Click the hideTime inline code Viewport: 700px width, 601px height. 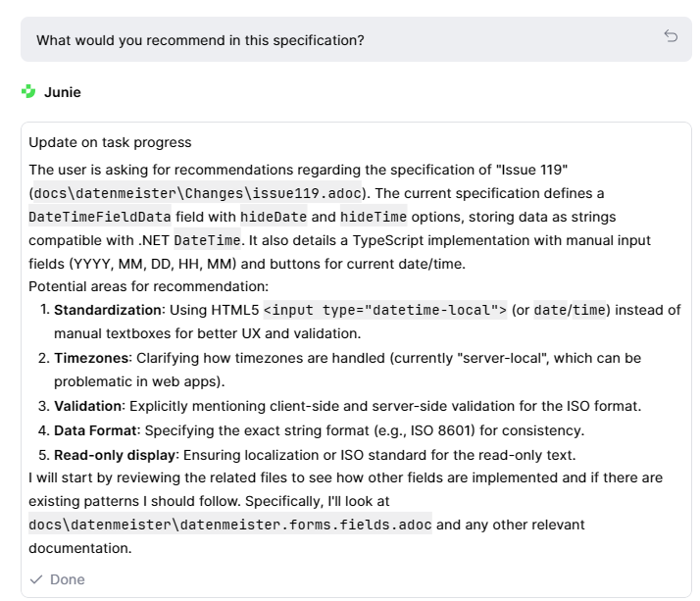374,217
